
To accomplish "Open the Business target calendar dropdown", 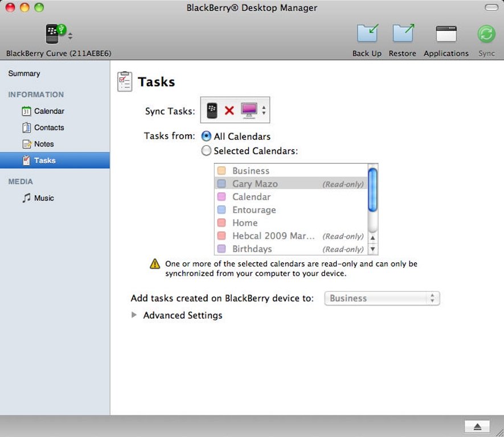I will pos(382,298).
